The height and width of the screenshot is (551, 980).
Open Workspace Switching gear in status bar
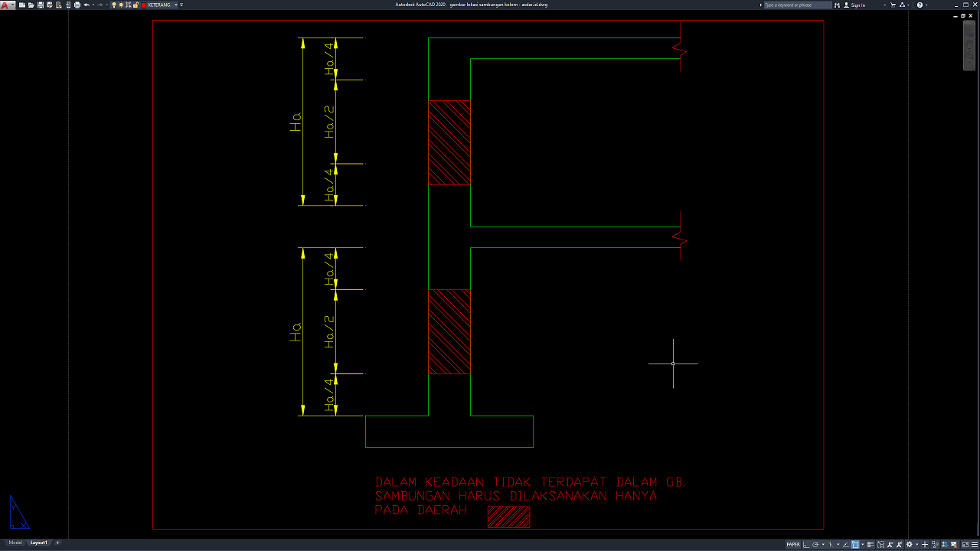[x=909, y=545]
